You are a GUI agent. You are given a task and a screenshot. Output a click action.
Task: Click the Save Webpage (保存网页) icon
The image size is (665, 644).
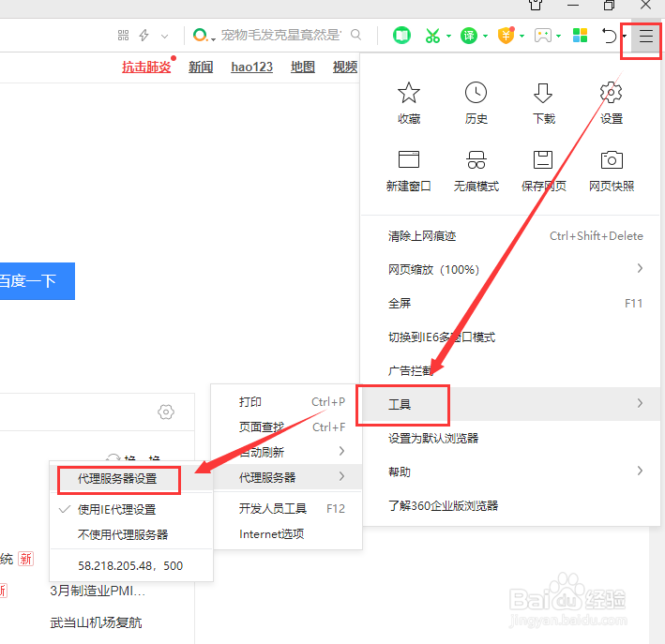(x=543, y=160)
